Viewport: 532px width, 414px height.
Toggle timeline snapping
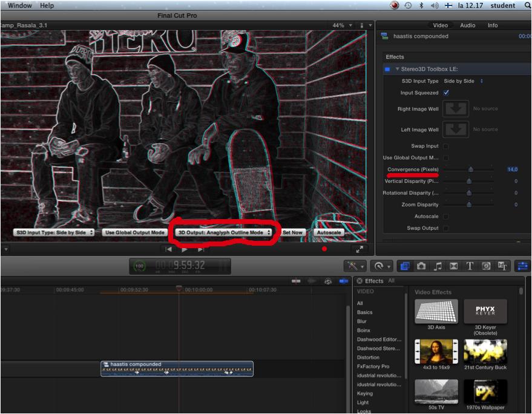[x=344, y=281]
